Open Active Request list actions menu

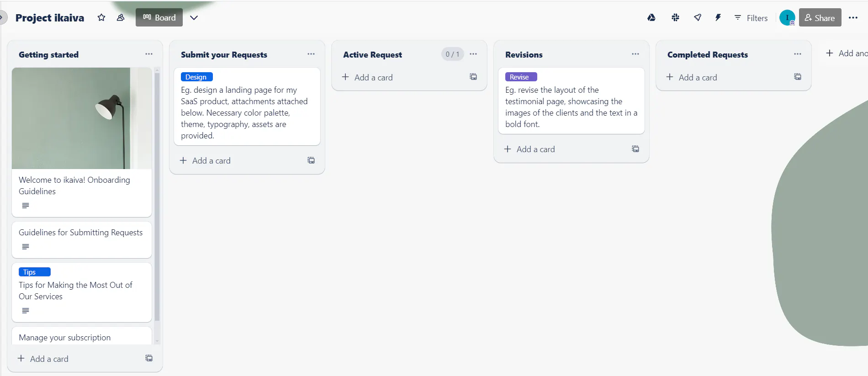pyautogui.click(x=473, y=54)
